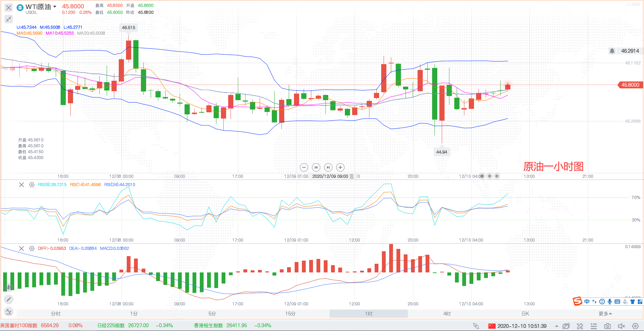Viewport: 644px width, 331px height.
Task: Click the price alert bell icon
Action: pyautogui.click(x=612, y=51)
